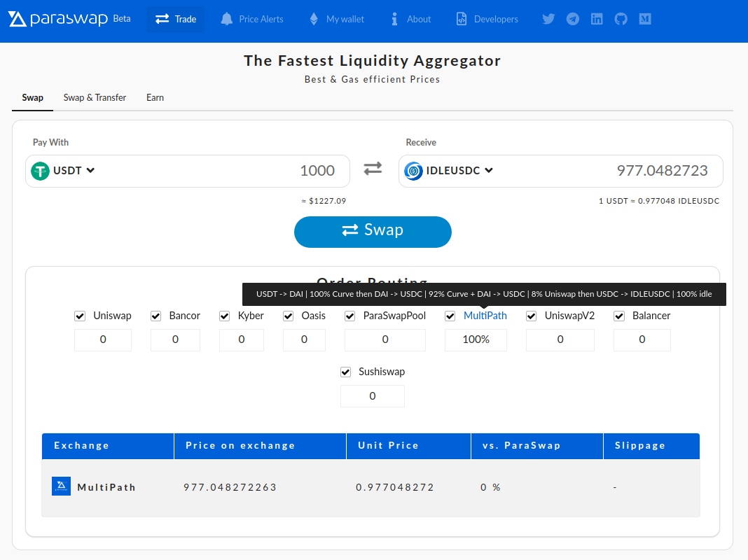Click the MultiPath 100% percentage box
748x560 pixels.
pyautogui.click(x=476, y=339)
